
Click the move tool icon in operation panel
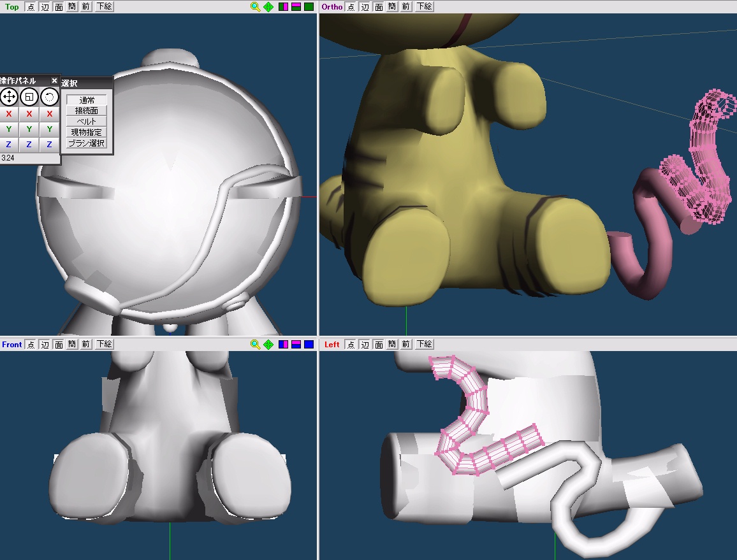pyautogui.click(x=9, y=97)
